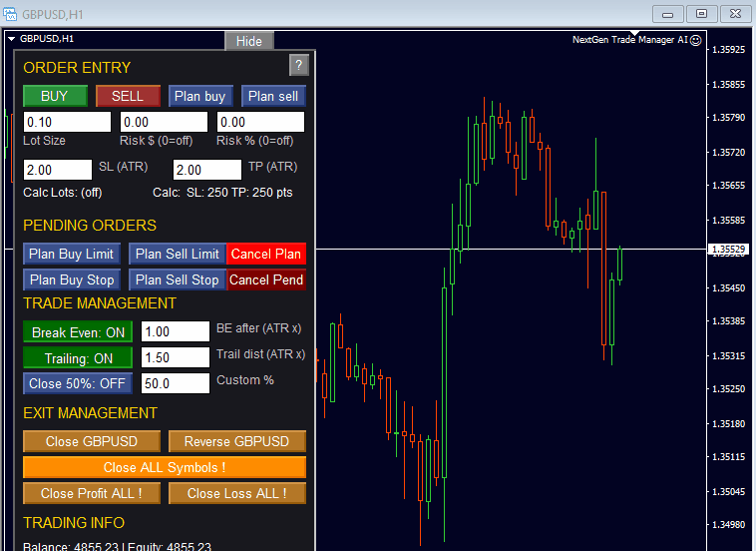Click the Risk % input field
Screen dimensions: 756x551
(x=261, y=122)
